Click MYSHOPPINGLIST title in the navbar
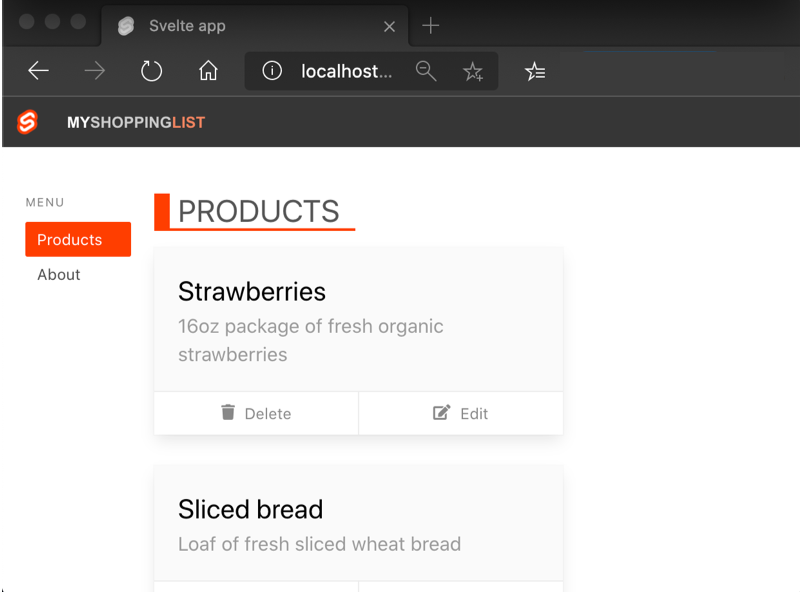This screenshot has height=592, width=800. point(137,122)
